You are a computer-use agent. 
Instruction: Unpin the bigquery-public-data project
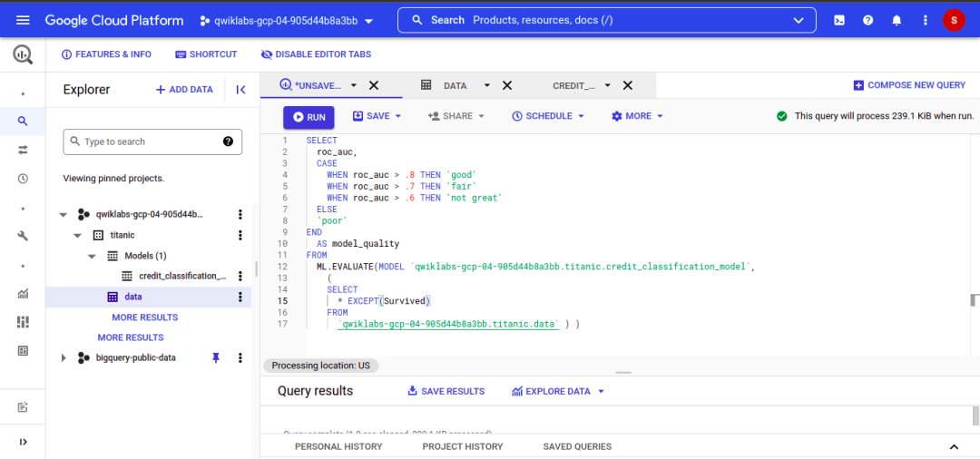click(x=215, y=358)
